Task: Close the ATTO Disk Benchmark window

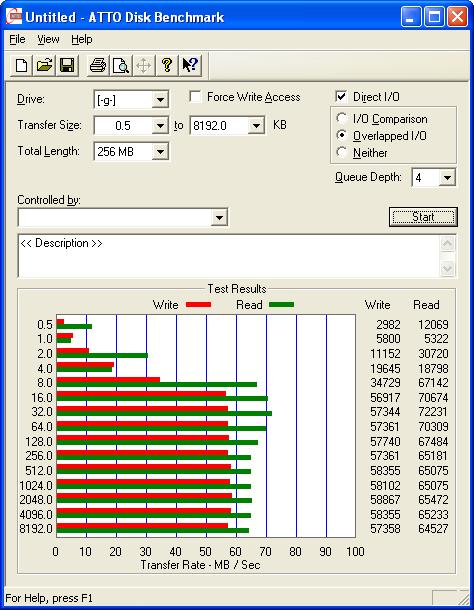Action: pos(457,17)
